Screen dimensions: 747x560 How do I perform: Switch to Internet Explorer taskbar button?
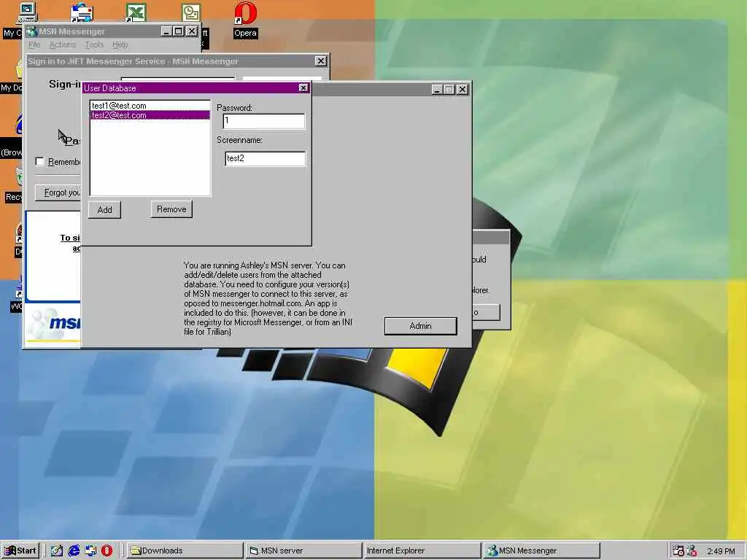pos(422,551)
